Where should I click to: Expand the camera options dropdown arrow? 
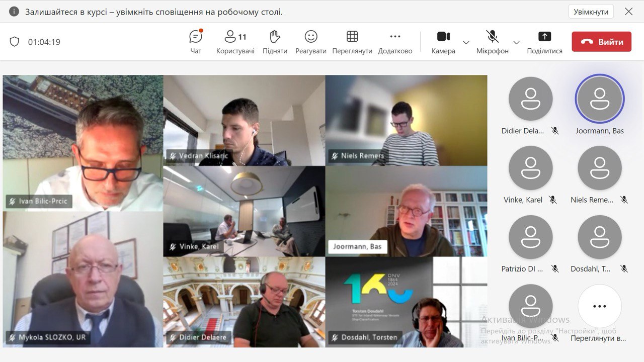coord(466,42)
